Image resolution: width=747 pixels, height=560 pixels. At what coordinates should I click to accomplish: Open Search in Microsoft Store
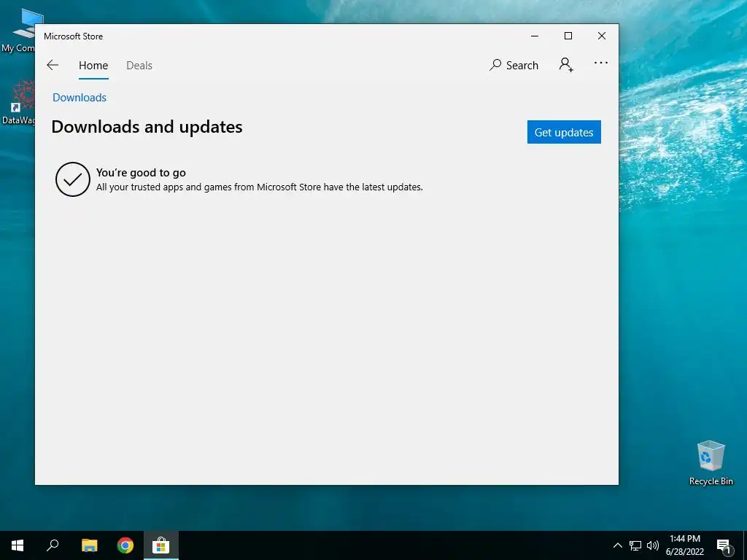click(x=514, y=65)
